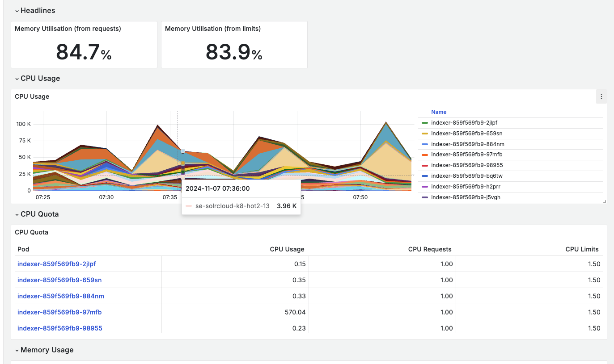
Task: Collapse the CPU Usage section row
Action: (37, 78)
